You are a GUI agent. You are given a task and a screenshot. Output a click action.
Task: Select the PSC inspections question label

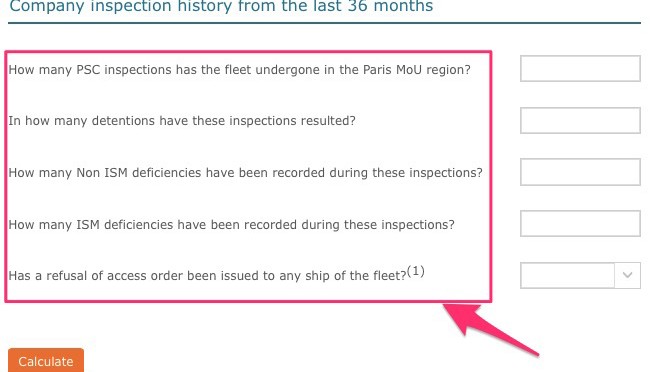point(239,70)
